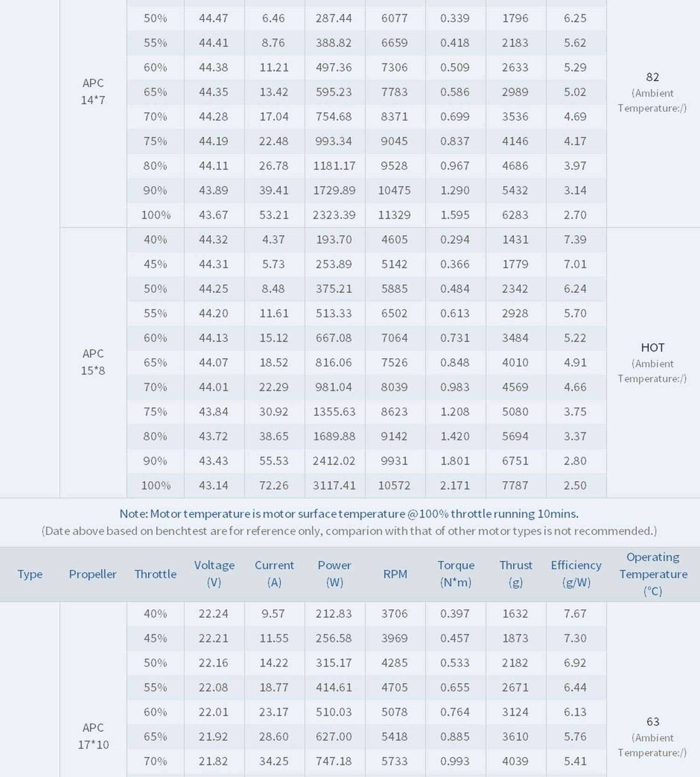Click the Throttle column header
The width and height of the screenshot is (700, 777).
(x=155, y=574)
